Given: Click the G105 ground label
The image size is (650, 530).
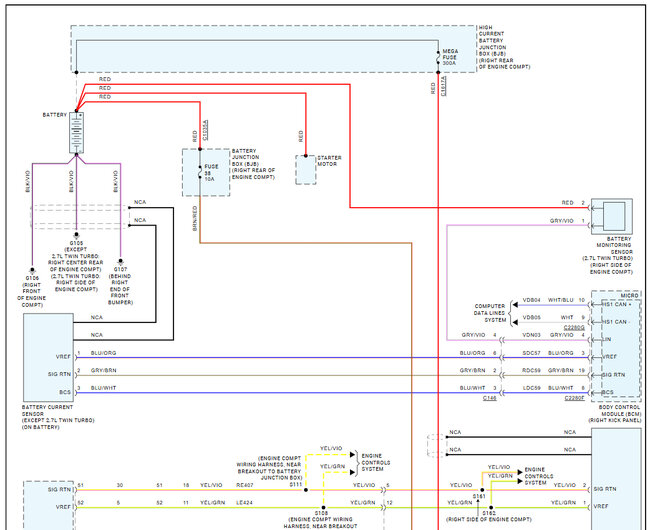Looking at the screenshot, I should point(76,243).
